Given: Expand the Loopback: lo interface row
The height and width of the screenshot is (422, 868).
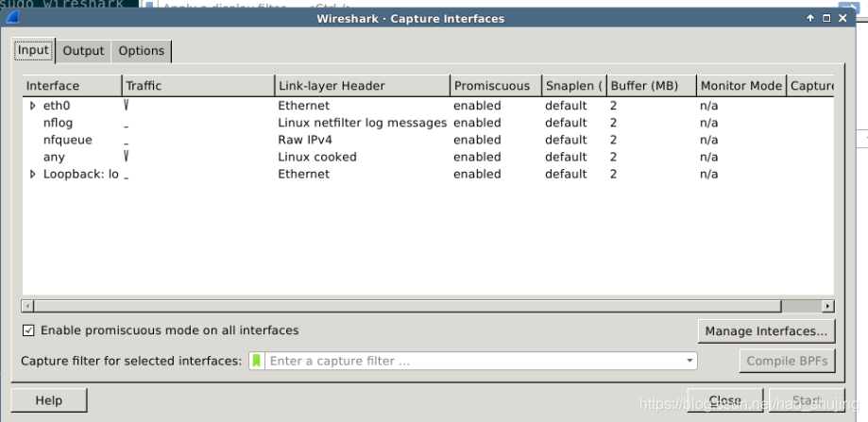Looking at the screenshot, I should [32, 175].
